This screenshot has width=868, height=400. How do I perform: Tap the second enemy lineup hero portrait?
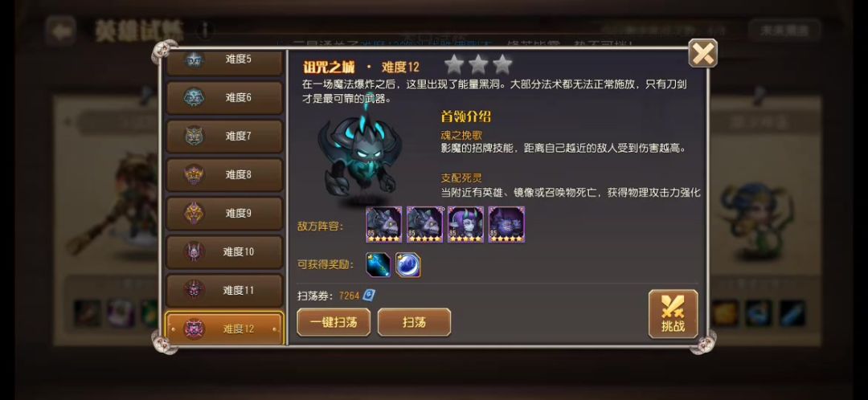click(x=424, y=225)
